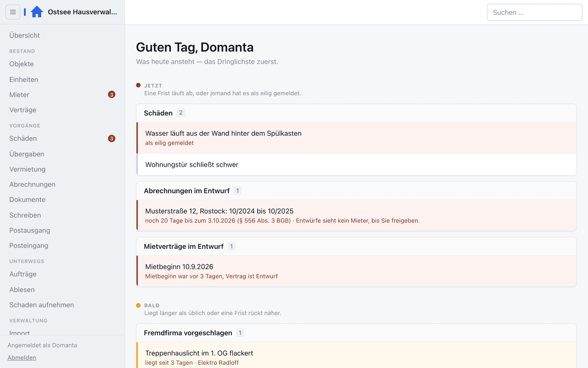Open the urgent damage 'Wasser läuft aus der Wand'
Image resolution: width=588 pixels, height=368 pixels.
click(x=356, y=138)
